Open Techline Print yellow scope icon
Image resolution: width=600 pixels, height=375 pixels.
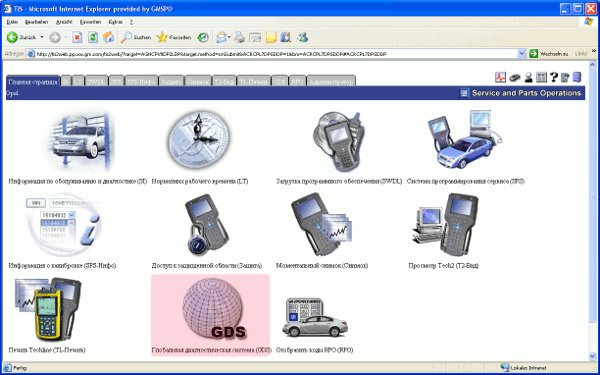coord(48,309)
